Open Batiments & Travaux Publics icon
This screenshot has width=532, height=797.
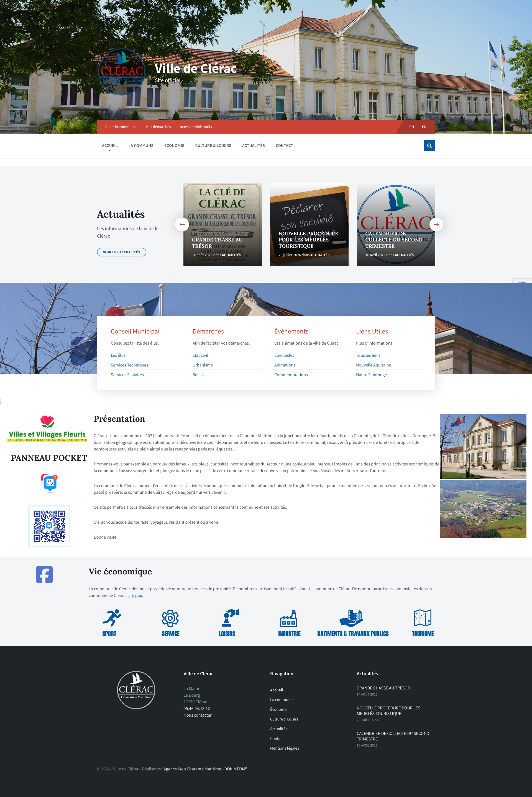[351, 618]
